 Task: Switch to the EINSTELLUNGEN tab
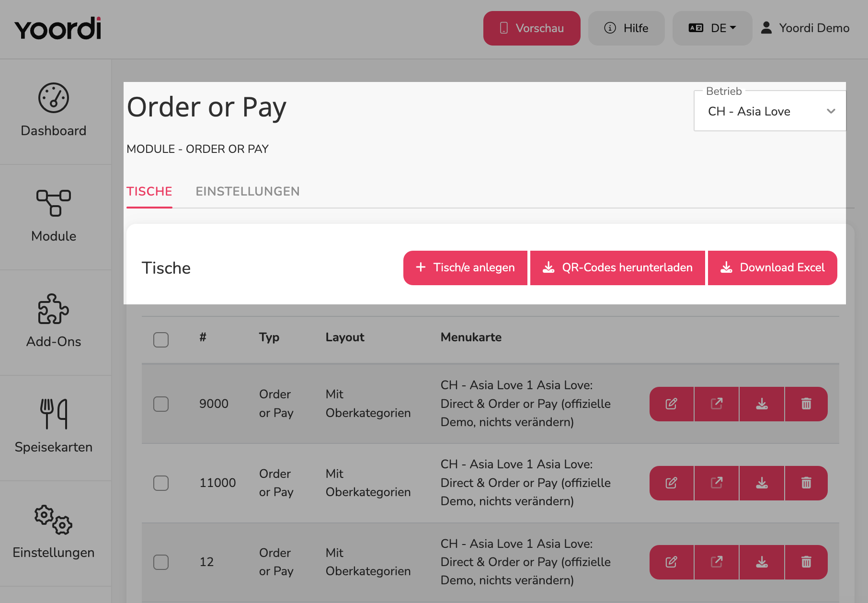(x=248, y=191)
